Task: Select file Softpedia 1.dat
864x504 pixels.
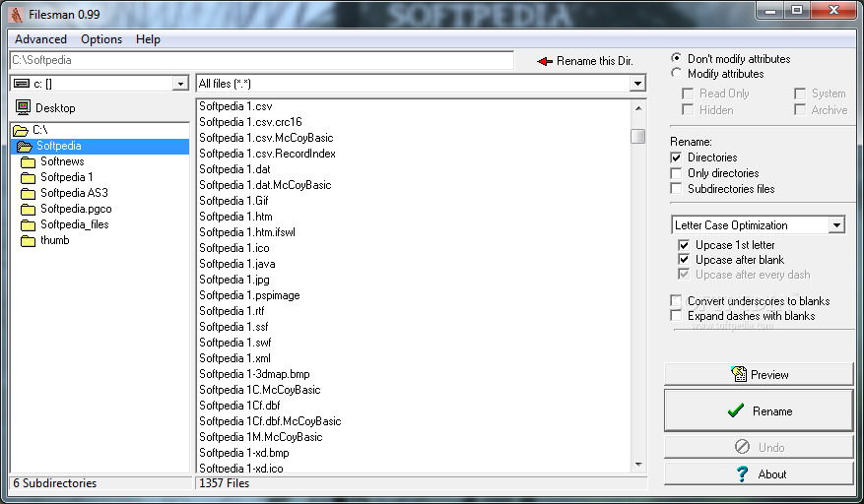Action: pos(234,169)
